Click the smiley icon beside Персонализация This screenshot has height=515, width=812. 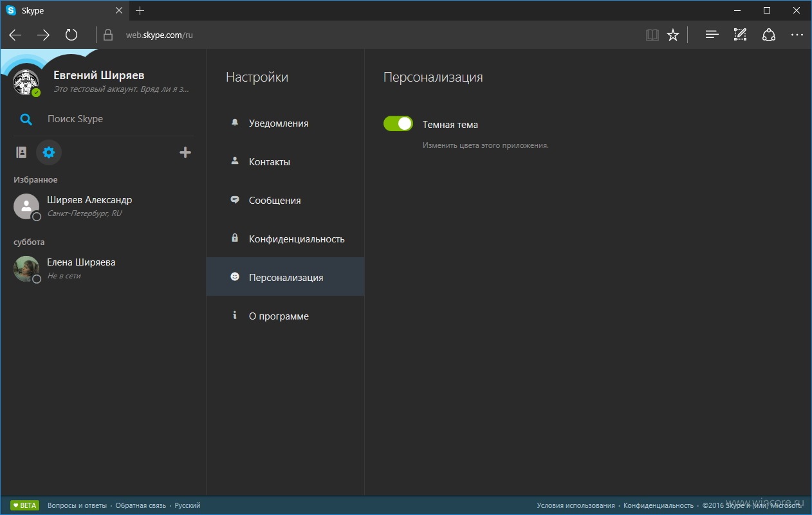pyautogui.click(x=235, y=276)
